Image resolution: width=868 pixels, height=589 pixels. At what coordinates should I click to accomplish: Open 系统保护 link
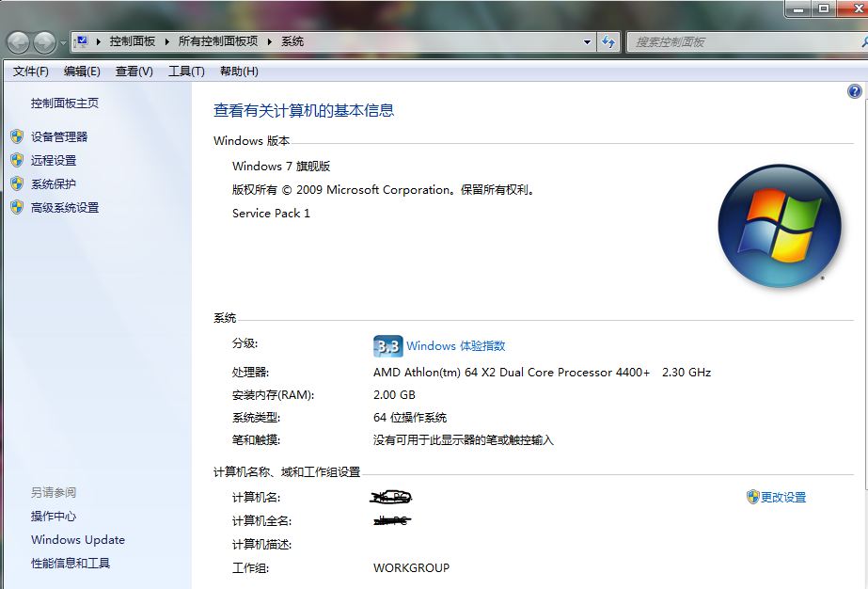(x=54, y=184)
